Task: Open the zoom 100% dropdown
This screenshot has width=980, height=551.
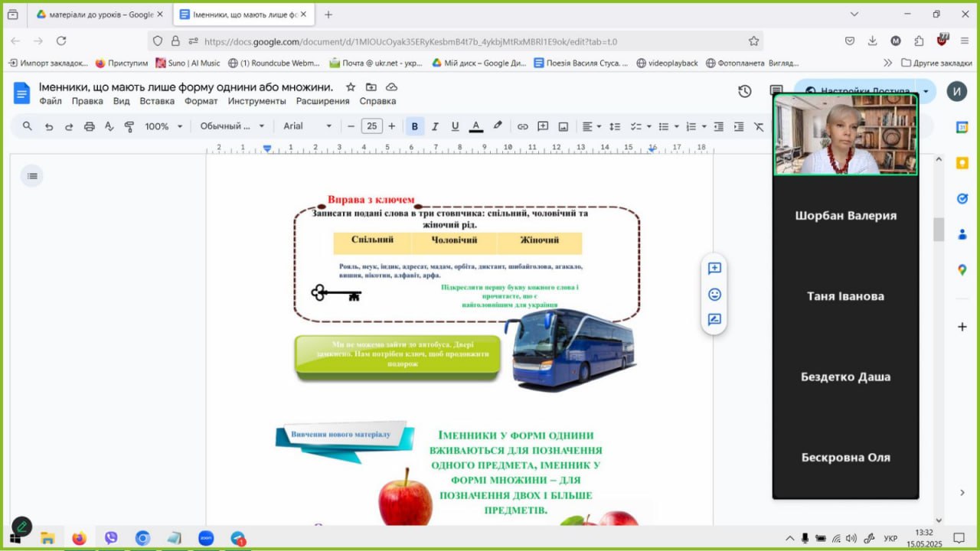Action: pos(164,126)
